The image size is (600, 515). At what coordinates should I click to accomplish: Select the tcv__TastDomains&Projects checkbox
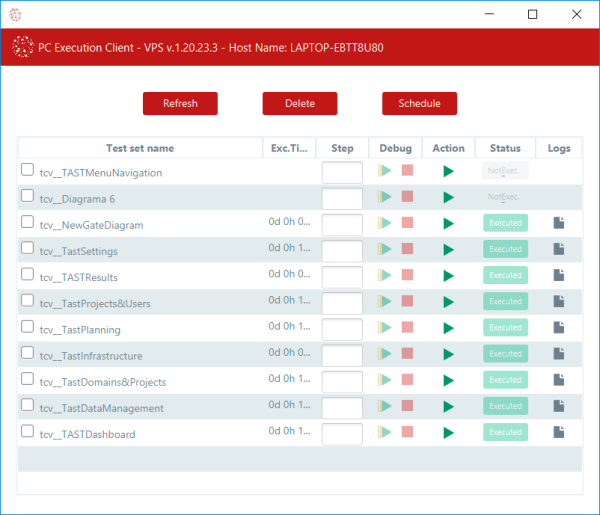(27, 379)
